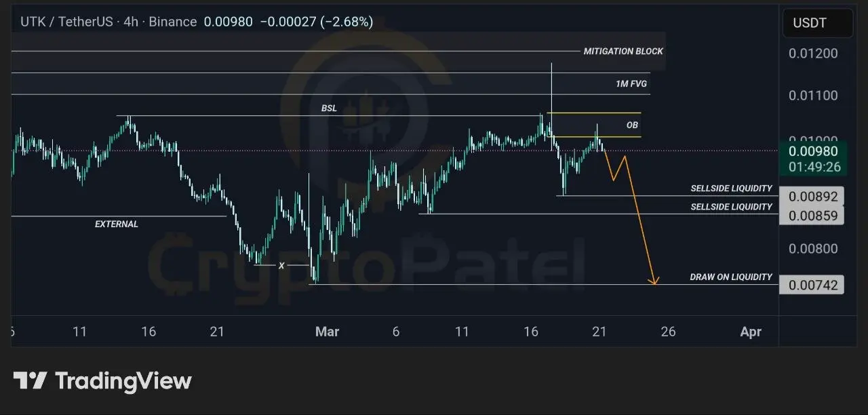Click date 26 on time axis

point(668,332)
